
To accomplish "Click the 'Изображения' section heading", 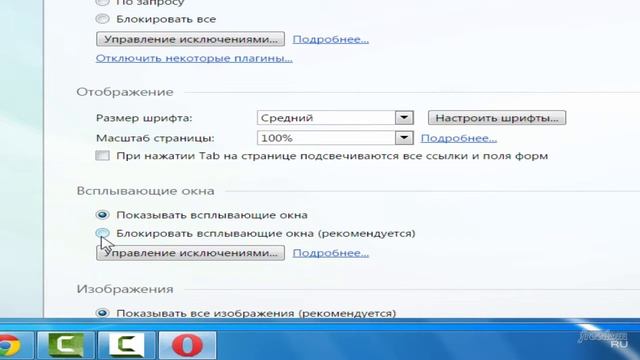I will (125, 289).
